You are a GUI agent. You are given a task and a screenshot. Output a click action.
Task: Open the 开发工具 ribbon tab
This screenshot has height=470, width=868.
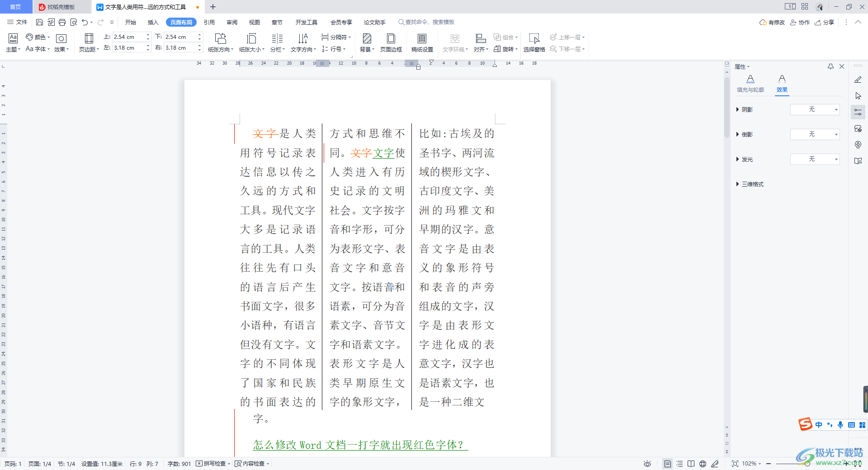click(x=307, y=22)
